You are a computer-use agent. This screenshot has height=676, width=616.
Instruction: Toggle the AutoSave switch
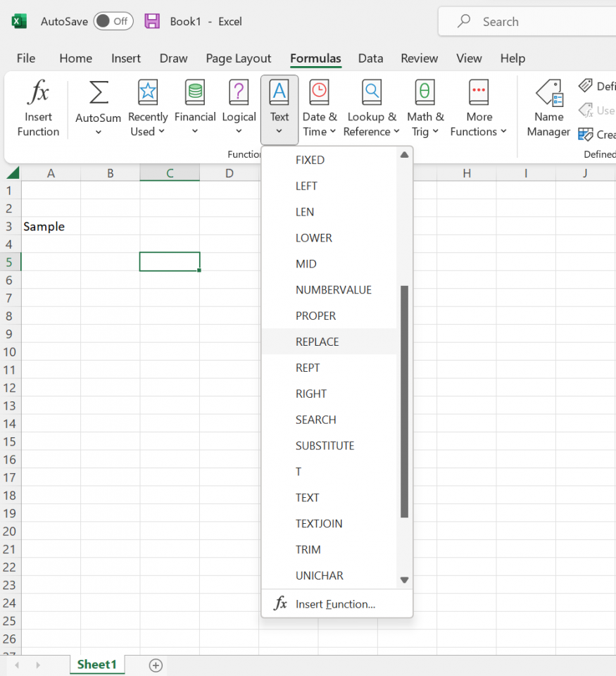(x=113, y=21)
